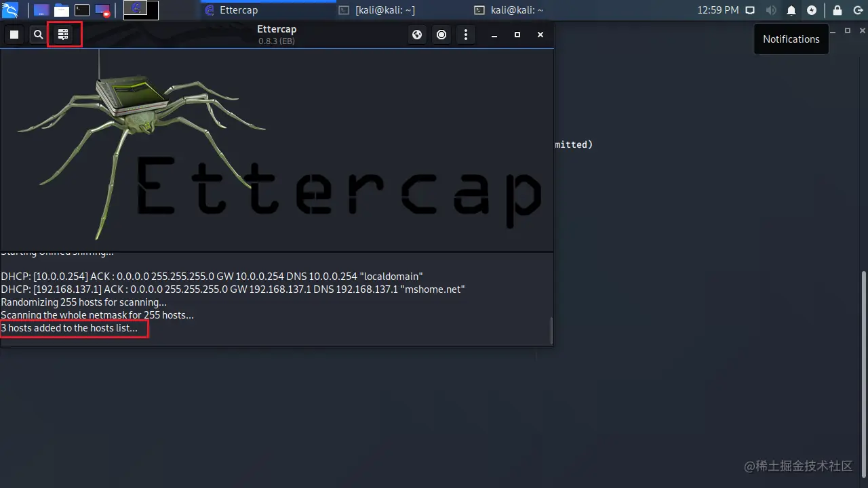
Task: Open the MITM menu globe icon
Action: 418,35
